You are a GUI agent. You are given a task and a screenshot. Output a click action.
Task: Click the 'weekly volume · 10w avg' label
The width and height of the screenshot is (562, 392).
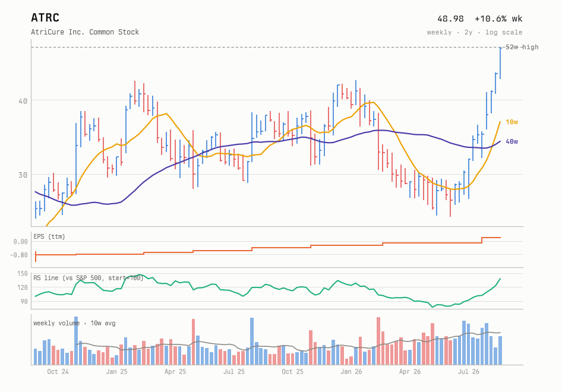tap(74, 323)
